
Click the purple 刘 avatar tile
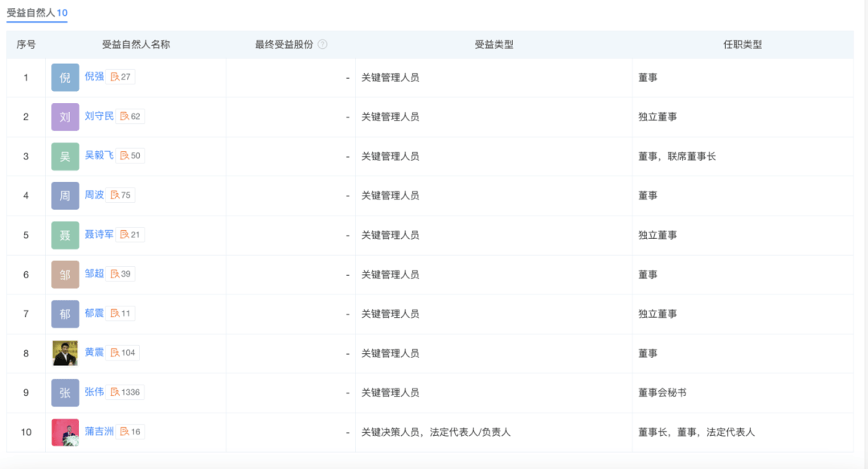pos(65,117)
